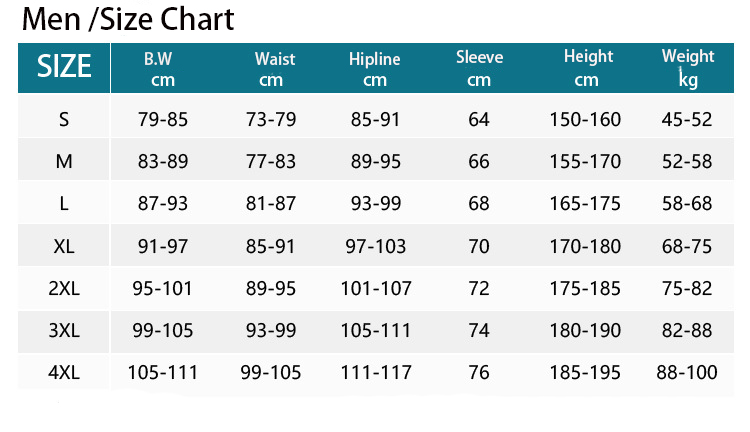Select the XL row label
750x432 pixels.
click(x=64, y=246)
